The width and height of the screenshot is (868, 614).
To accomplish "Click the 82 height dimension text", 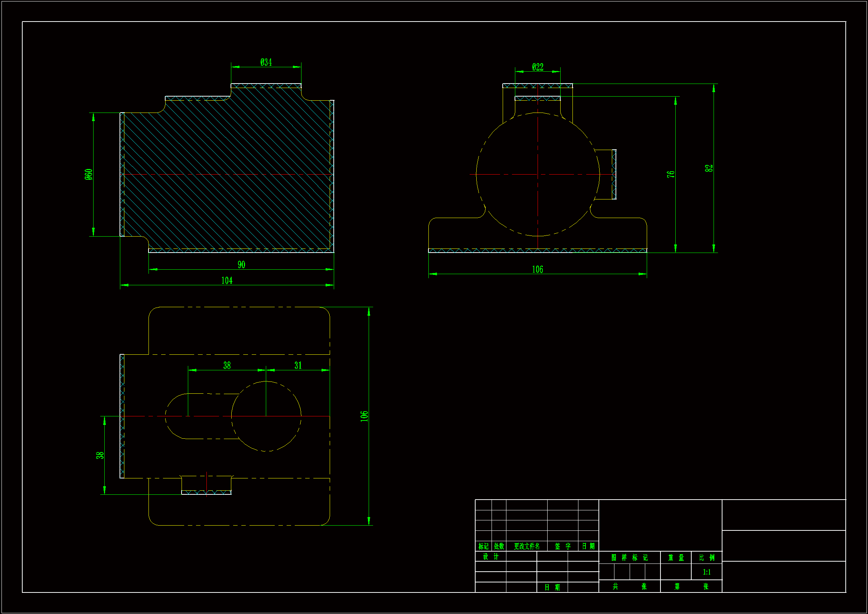I will coord(708,168).
